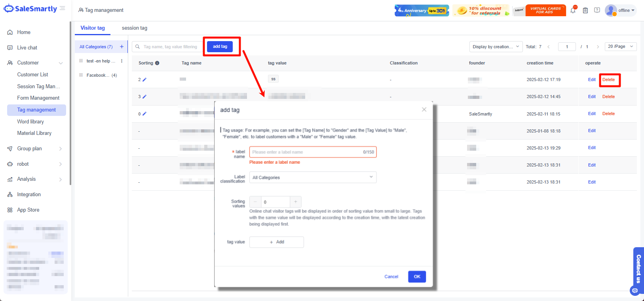The width and height of the screenshot is (644, 301).
Task: Open the notifications bell
Action: tap(573, 10)
